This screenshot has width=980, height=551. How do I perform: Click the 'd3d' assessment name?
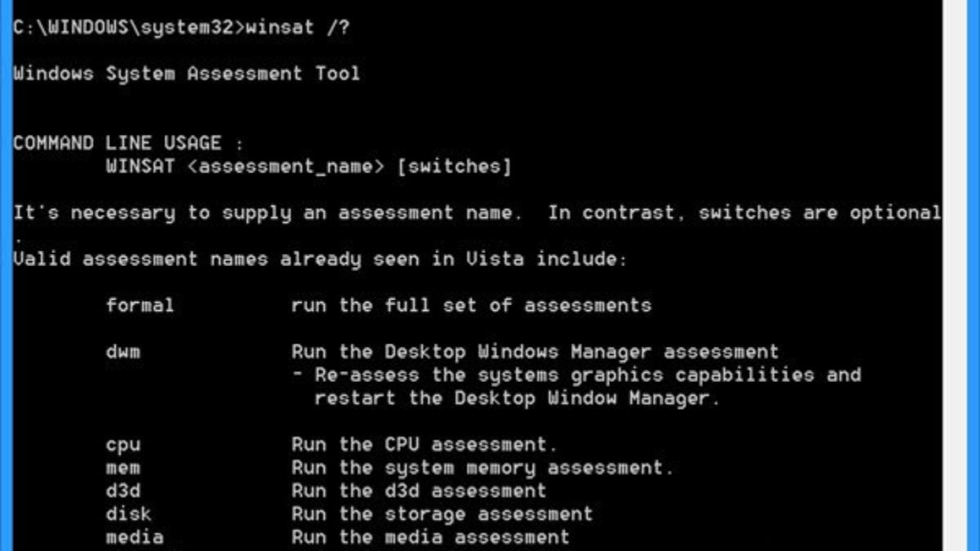tap(122, 491)
